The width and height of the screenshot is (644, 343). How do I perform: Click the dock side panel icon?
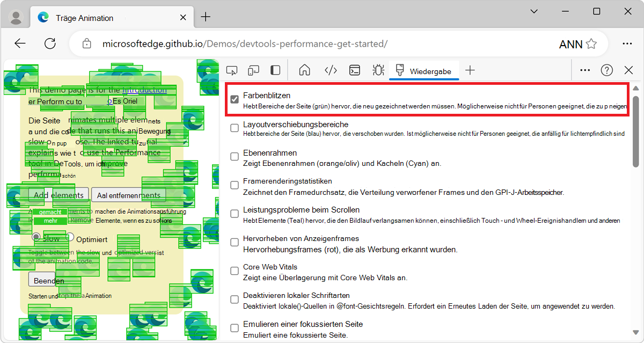pyautogui.click(x=275, y=70)
